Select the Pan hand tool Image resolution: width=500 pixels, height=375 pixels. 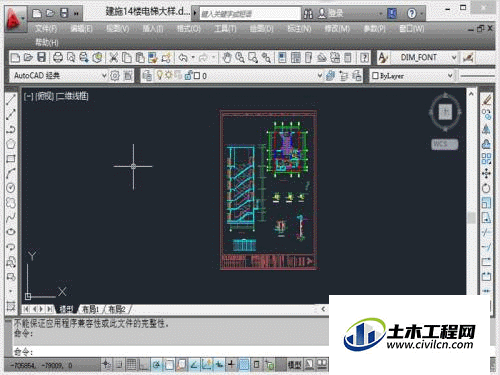227,58
